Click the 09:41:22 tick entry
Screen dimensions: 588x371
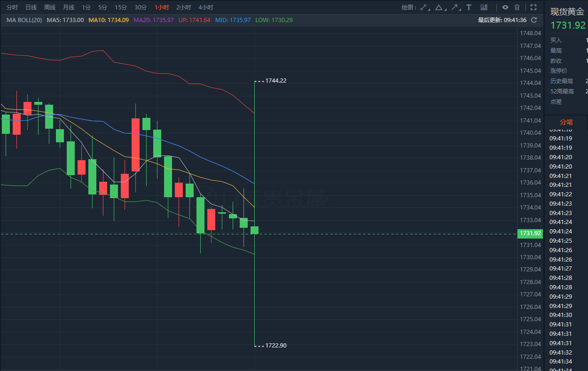[560, 194]
